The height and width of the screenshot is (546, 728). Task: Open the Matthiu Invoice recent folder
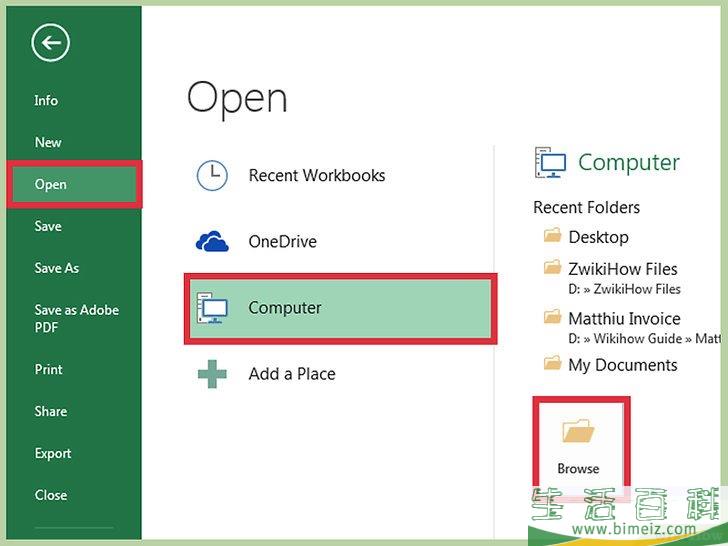[x=624, y=318]
